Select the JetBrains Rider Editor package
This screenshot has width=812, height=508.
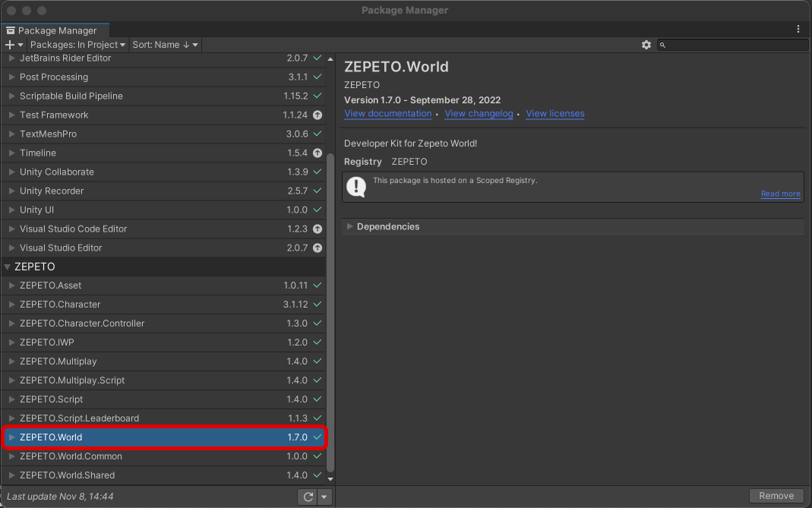click(163, 58)
